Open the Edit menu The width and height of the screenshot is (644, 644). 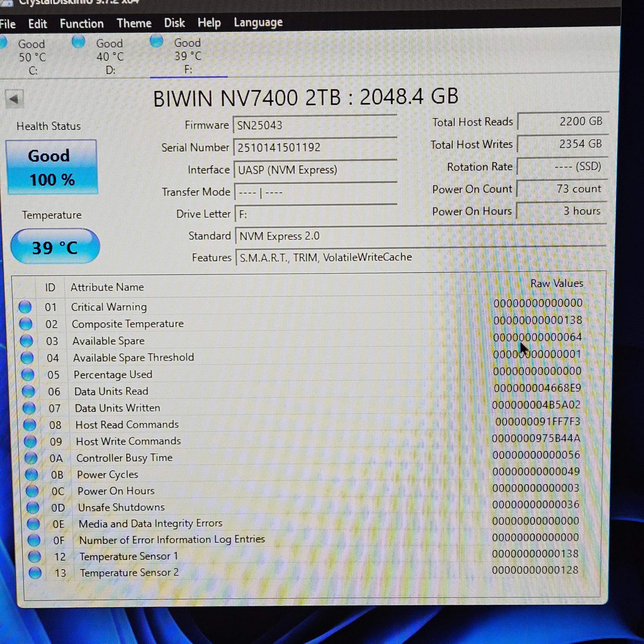coord(37,24)
